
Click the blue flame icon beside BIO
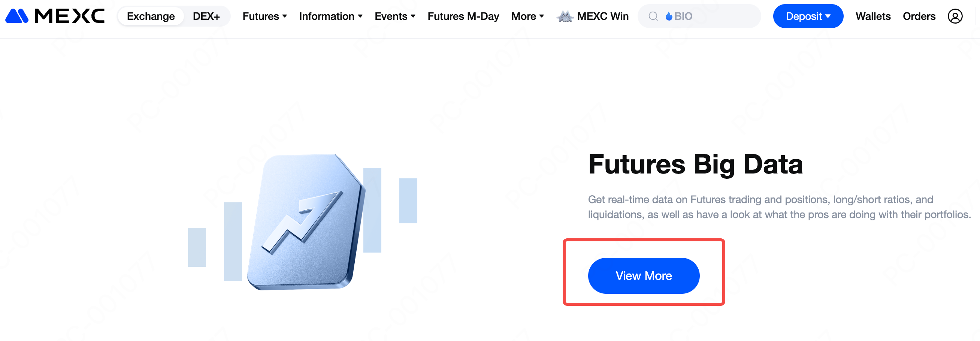668,16
